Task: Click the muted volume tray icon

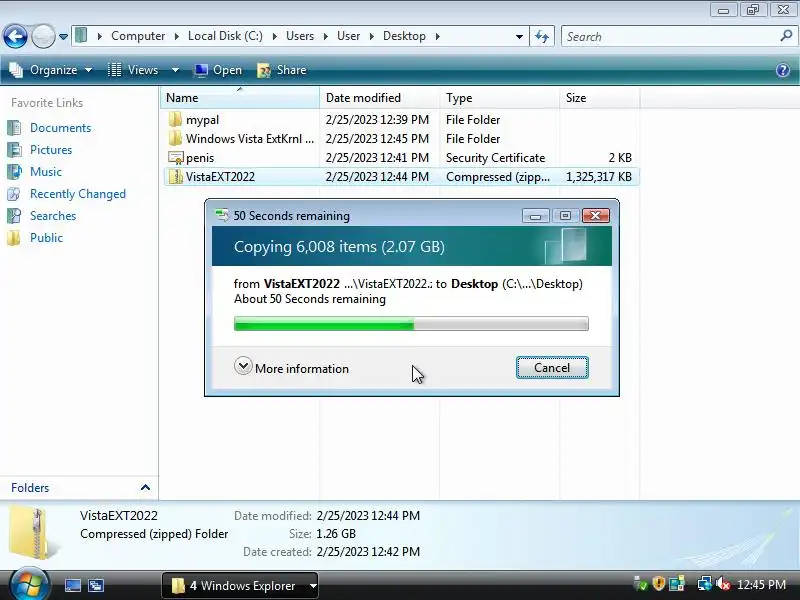Action: [723, 584]
